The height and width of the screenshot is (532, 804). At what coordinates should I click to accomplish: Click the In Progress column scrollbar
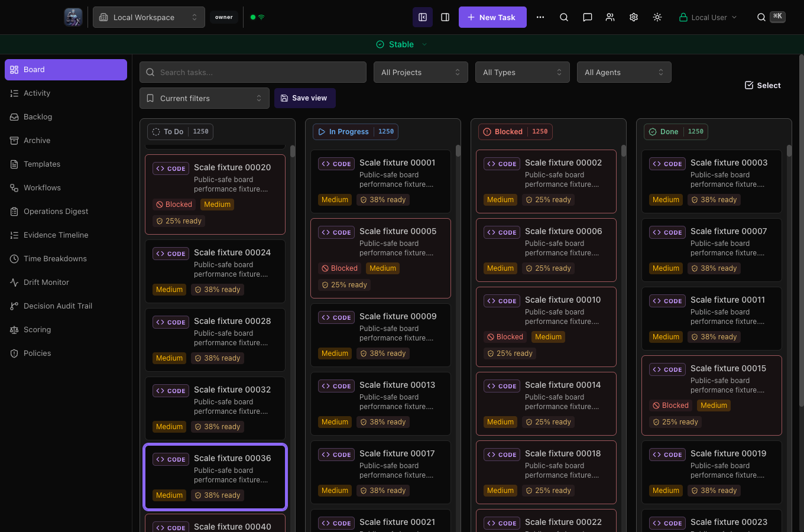coord(458,152)
